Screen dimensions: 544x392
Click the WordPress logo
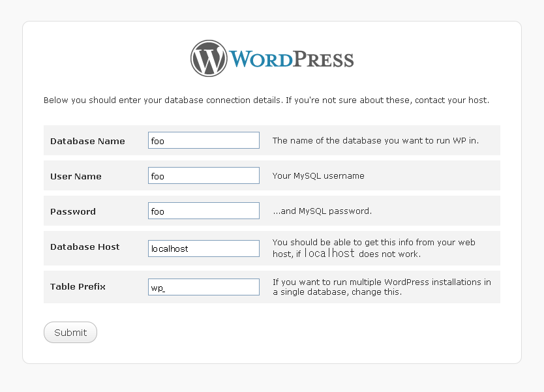(273, 58)
